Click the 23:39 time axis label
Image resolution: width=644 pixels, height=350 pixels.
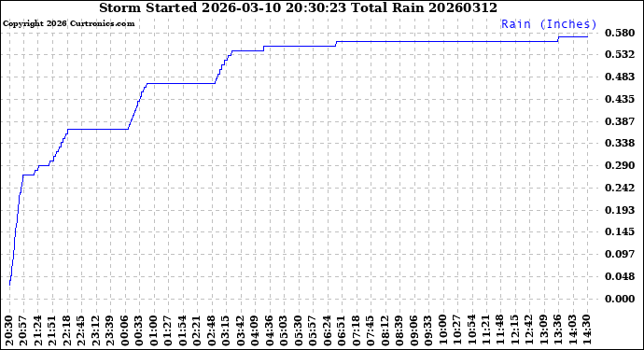110,330
